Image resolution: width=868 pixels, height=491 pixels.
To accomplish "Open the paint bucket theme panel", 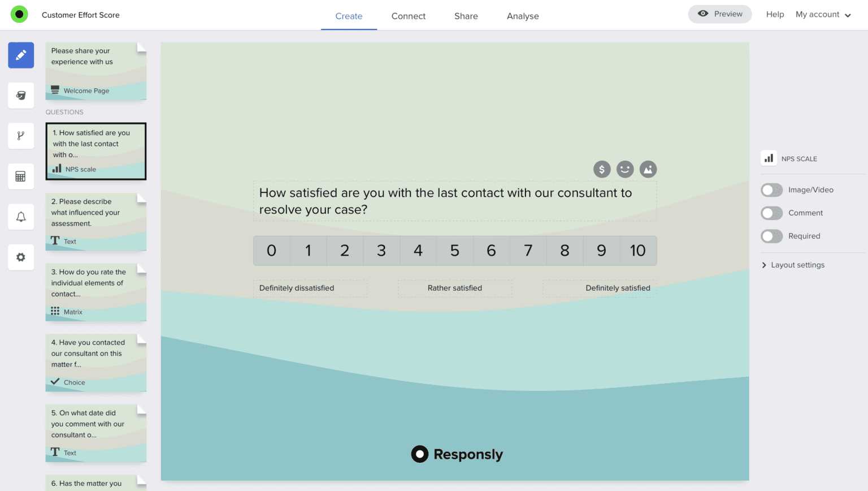I will pos(21,96).
